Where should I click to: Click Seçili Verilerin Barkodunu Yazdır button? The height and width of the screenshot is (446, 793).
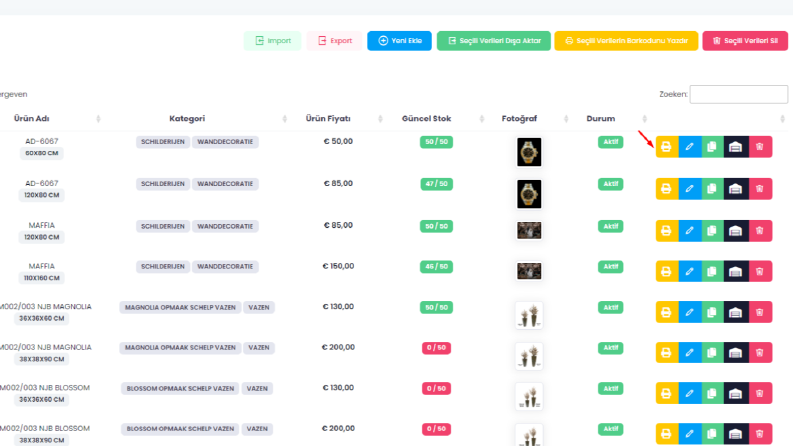tap(626, 40)
